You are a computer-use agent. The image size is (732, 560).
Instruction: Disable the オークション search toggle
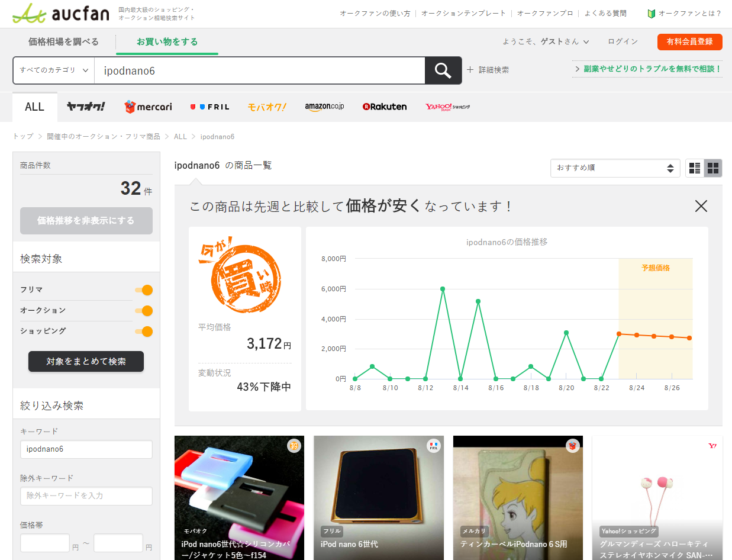pos(144,311)
